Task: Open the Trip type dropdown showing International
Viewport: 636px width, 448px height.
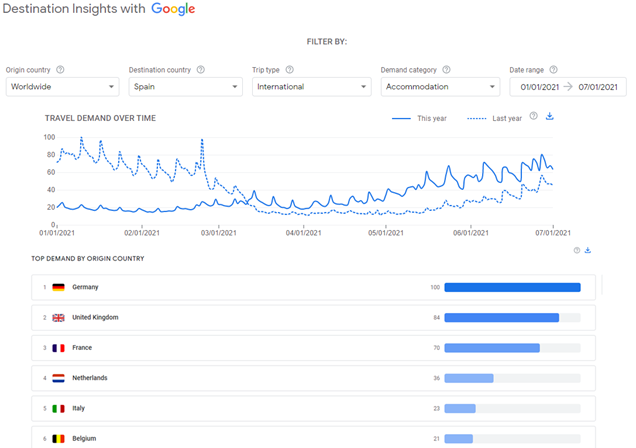Action: [x=312, y=87]
